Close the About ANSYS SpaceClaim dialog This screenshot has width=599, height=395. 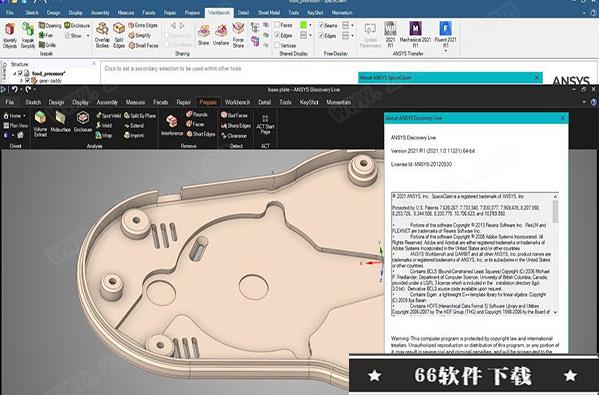536,77
